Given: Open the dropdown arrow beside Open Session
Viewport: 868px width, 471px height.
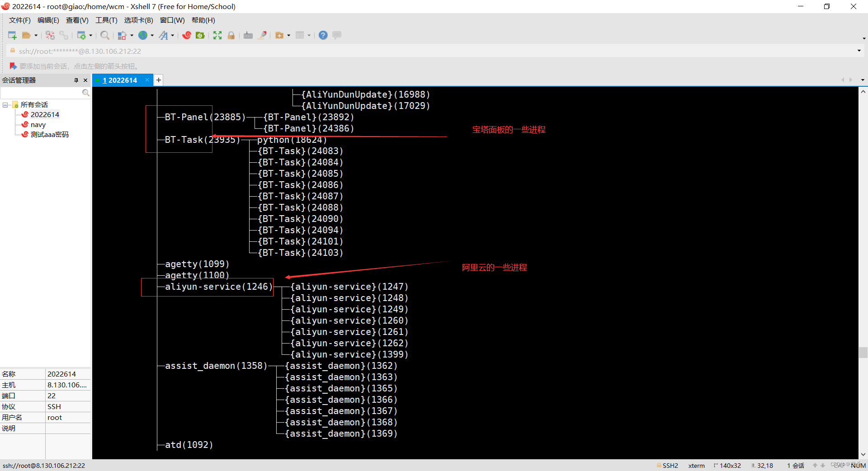Looking at the screenshot, I should [36, 35].
